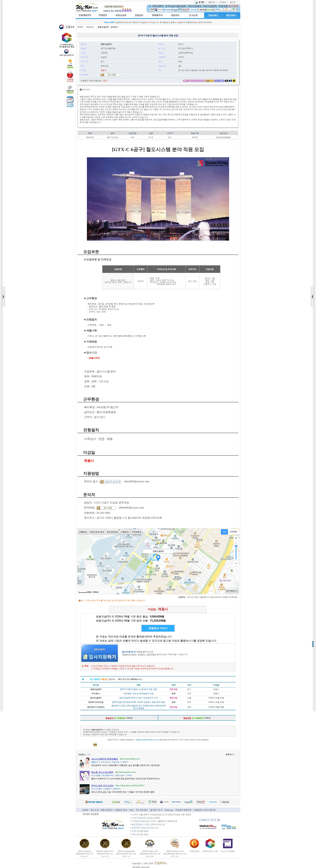
Task: Click the 동일직종 인기채용정보 TOP10 link
Action: coord(197,718)
